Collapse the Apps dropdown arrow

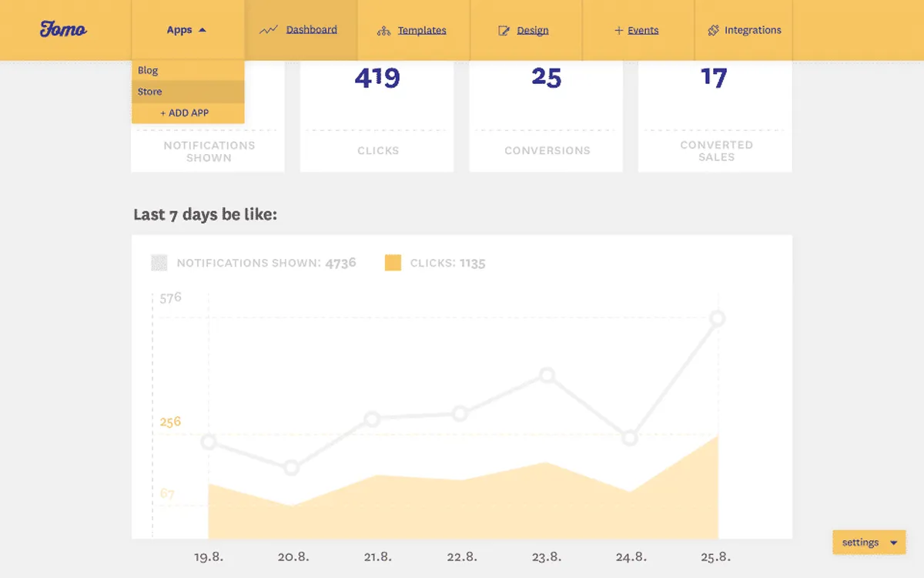(203, 30)
